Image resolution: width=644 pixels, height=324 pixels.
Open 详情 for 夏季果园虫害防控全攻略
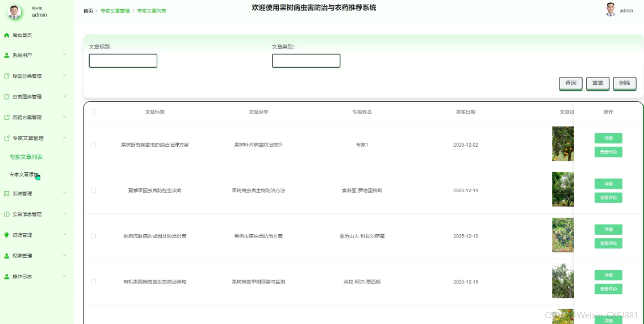tap(608, 184)
